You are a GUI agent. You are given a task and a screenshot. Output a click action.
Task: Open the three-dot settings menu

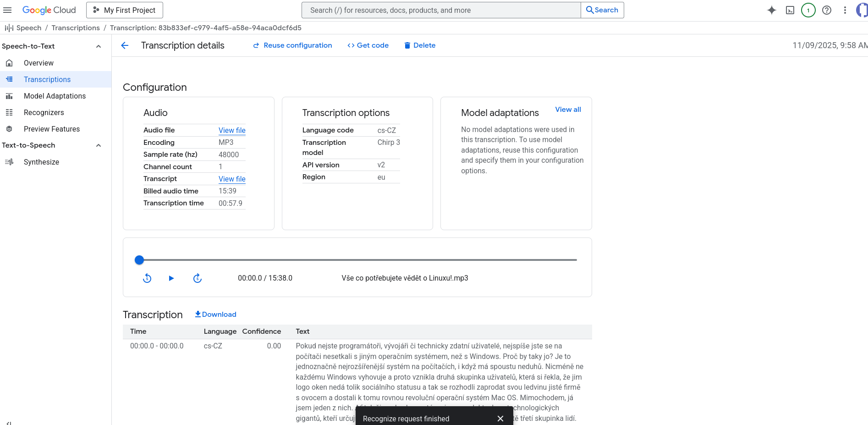click(x=845, y=10)
